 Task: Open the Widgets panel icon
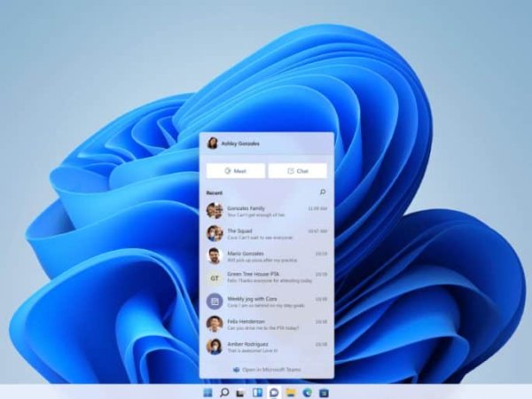coord(257,391)
